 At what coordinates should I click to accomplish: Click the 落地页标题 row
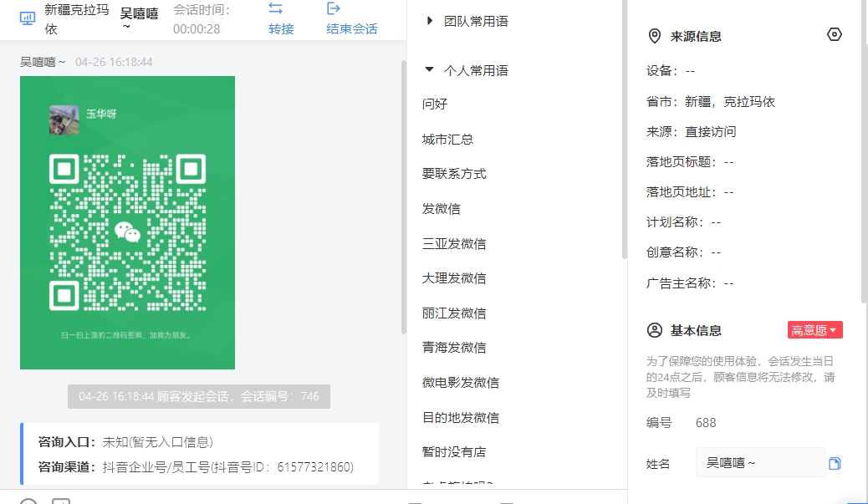coord(690,162)
